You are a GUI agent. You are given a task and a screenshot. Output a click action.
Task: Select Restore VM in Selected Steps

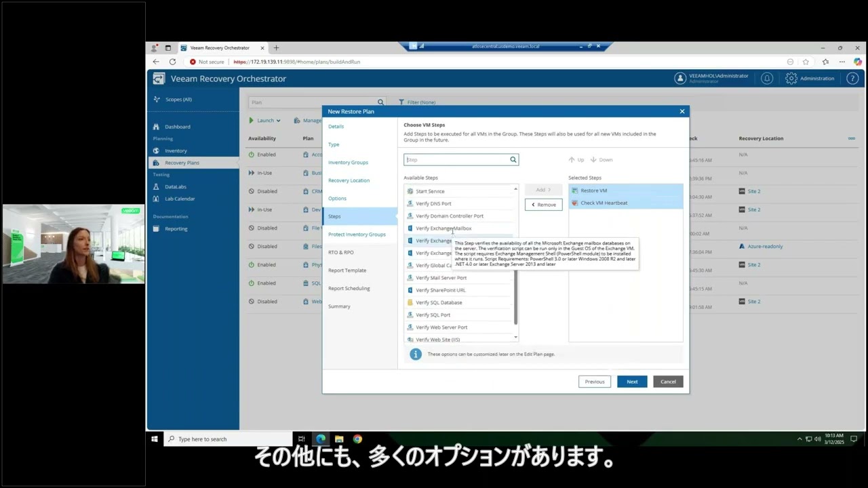[626, 190]
